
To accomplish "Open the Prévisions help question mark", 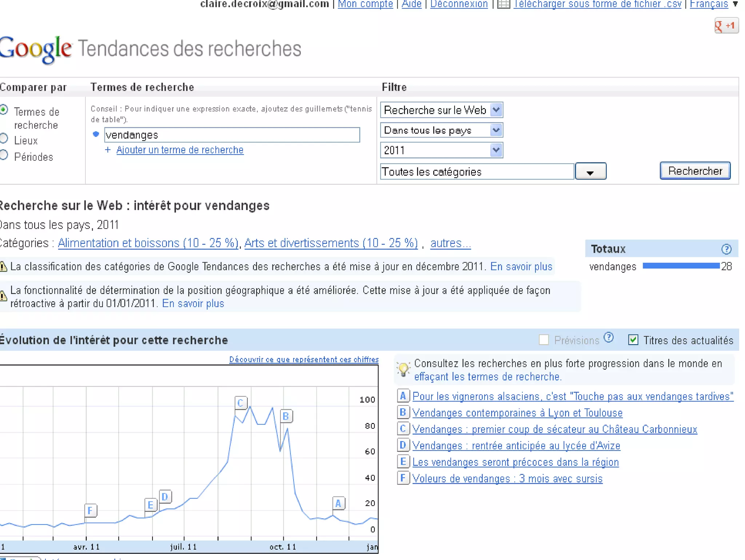I will [x=609, y=338].
